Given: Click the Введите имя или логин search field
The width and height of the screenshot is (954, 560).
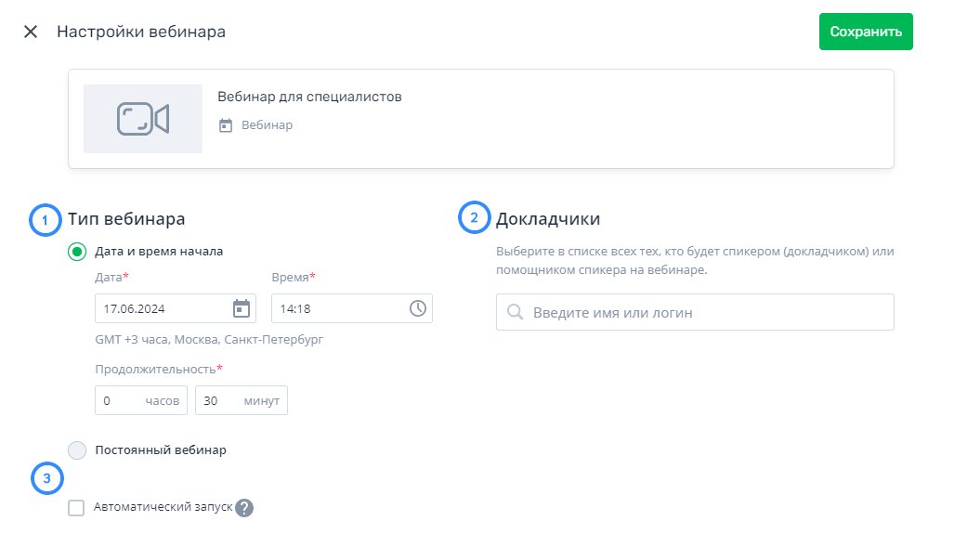Looking at the screenshot, I should 706,313.
